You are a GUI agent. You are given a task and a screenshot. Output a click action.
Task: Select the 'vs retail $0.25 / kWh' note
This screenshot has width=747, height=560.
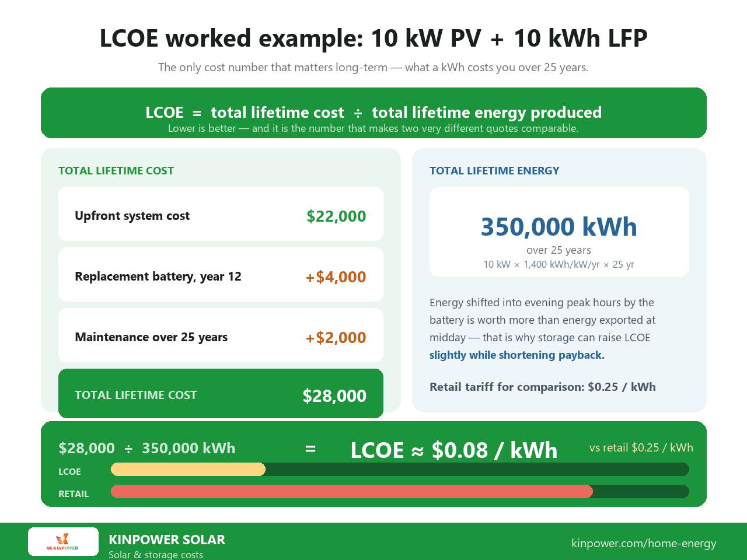(641, 447)
